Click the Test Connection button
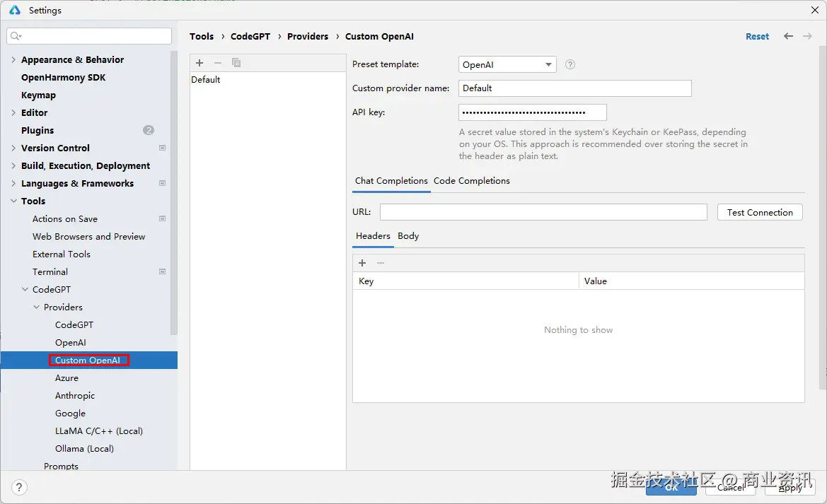The height and width of the screenshot is (504, 827). pos(760,213)
